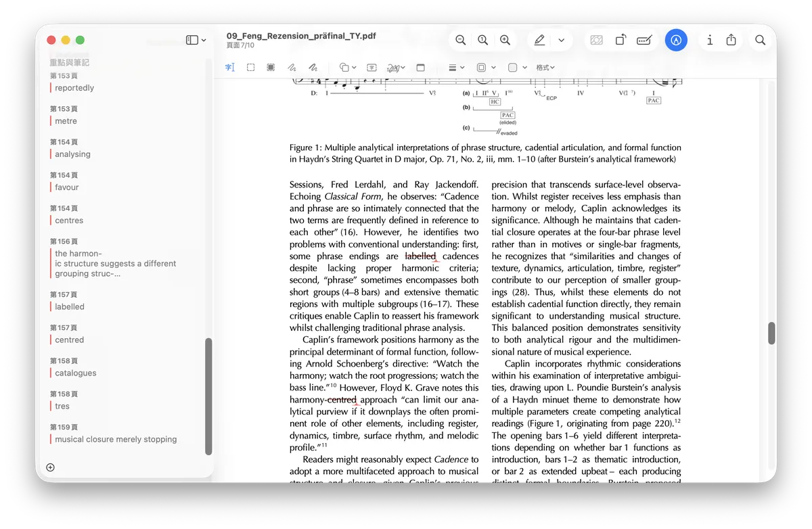
Task: Go to the 'labelled' note on page 157
Action: pyautogui.click(x=70, y=306)
